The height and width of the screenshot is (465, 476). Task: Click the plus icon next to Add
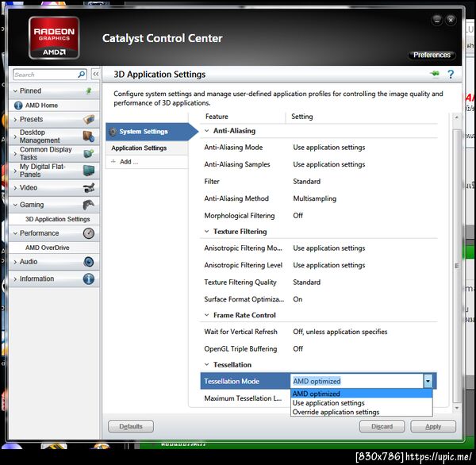113,162
